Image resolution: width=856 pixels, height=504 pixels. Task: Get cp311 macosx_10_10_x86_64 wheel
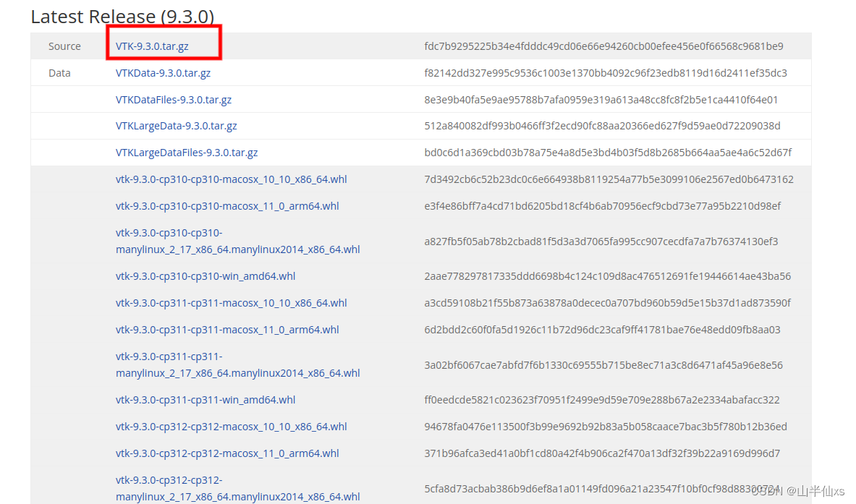(231, 303)
